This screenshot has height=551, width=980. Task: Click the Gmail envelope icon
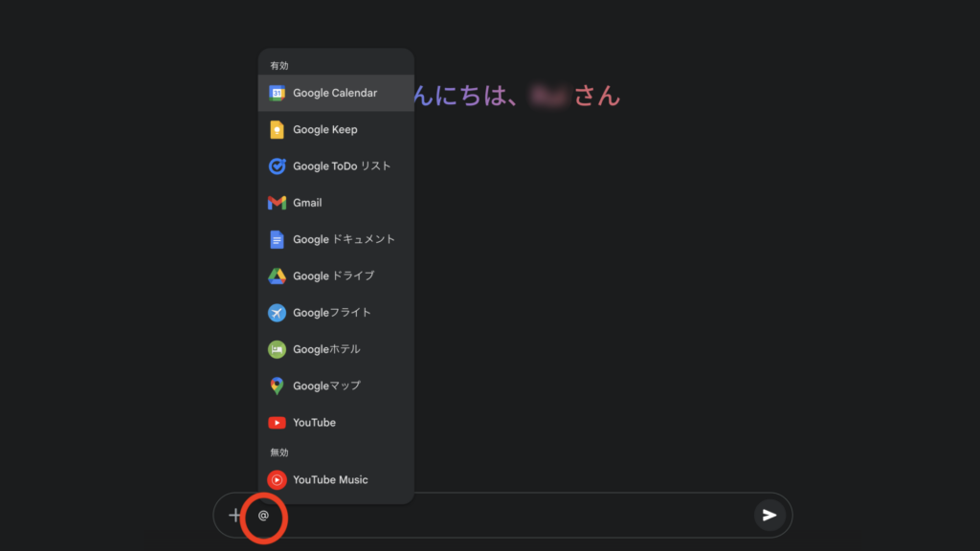pos(277,203)
